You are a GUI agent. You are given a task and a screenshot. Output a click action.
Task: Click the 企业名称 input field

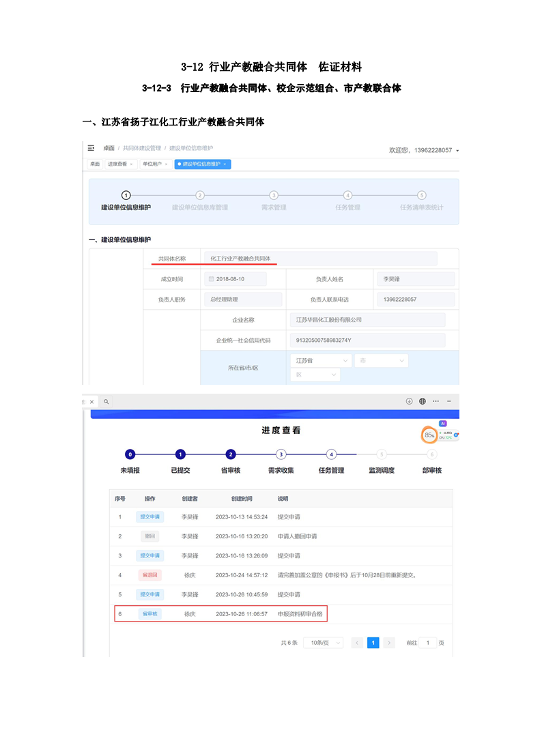pos(367,319)
